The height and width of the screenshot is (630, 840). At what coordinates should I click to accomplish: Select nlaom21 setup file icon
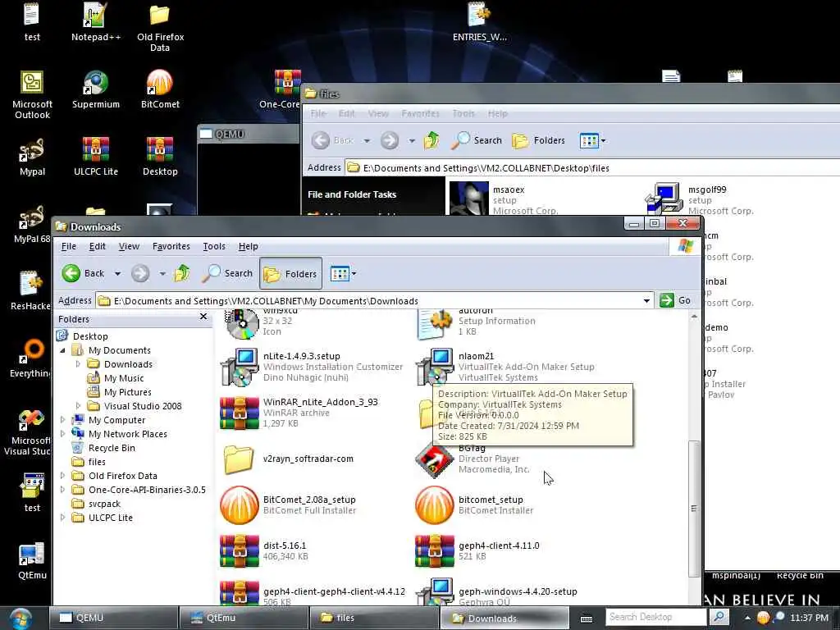click(435, 367)
